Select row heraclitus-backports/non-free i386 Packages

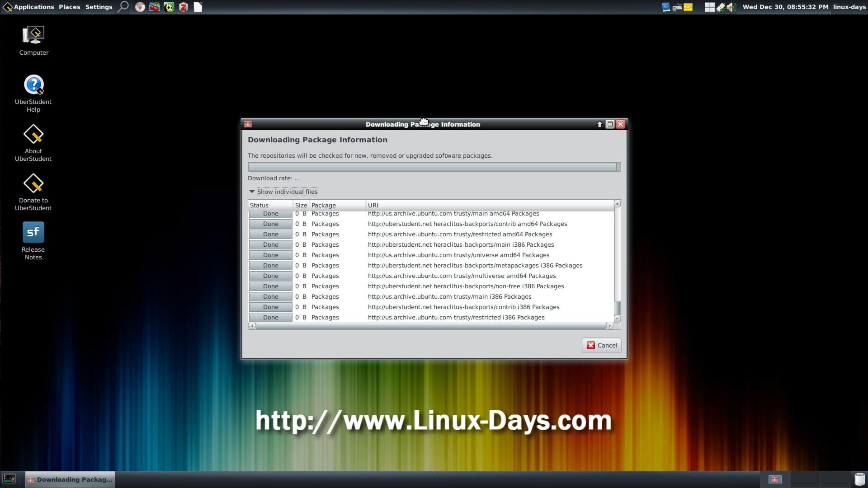click(431, 286)
